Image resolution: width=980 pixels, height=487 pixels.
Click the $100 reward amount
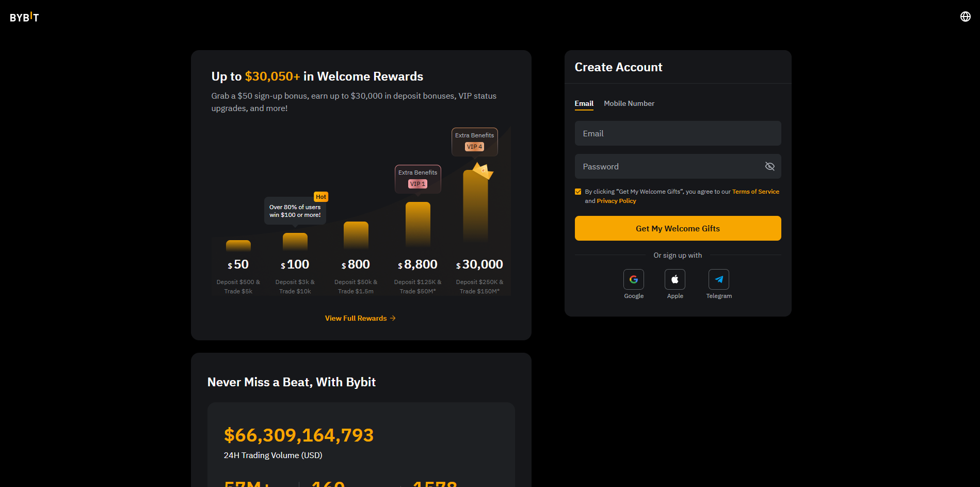295,264
